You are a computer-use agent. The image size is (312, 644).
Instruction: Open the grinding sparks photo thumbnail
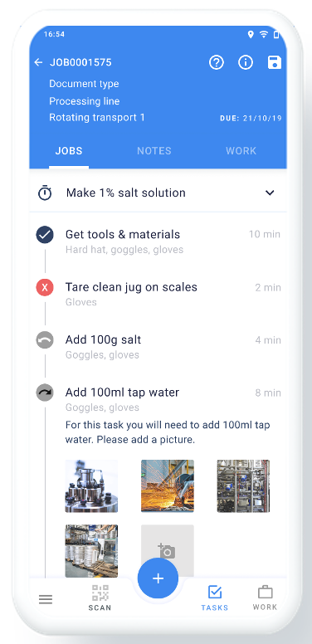168,485
